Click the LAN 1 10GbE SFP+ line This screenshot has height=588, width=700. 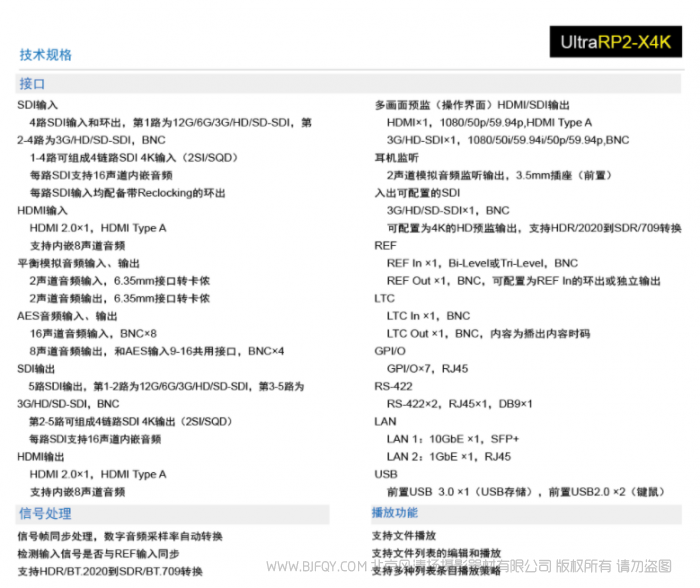pos(453,439)
